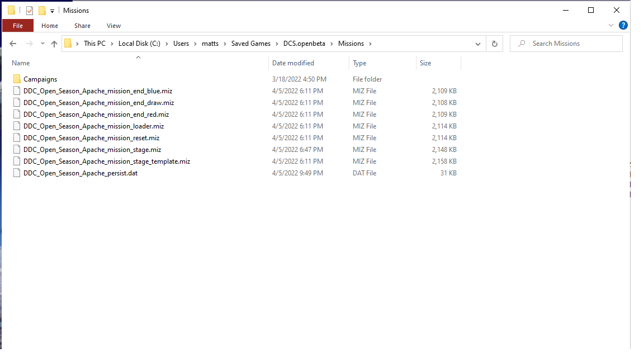Navigate to matts in the breadcrumb

[210, 44]
